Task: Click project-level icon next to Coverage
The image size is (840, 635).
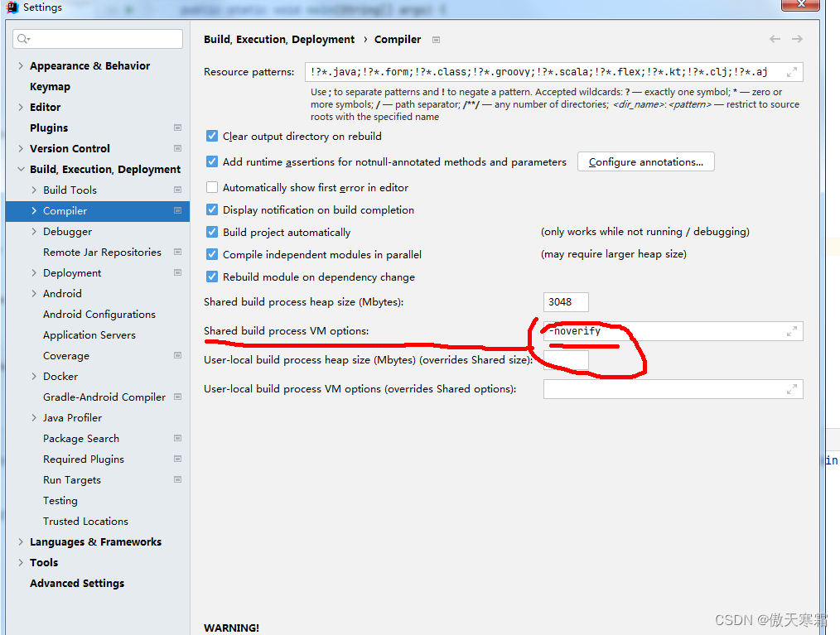Action: pos(178,355)
